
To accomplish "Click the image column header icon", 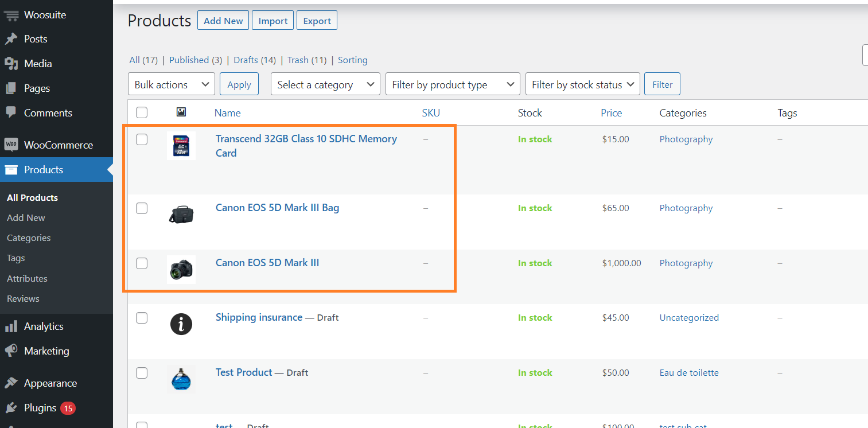I will pos(181,112).
